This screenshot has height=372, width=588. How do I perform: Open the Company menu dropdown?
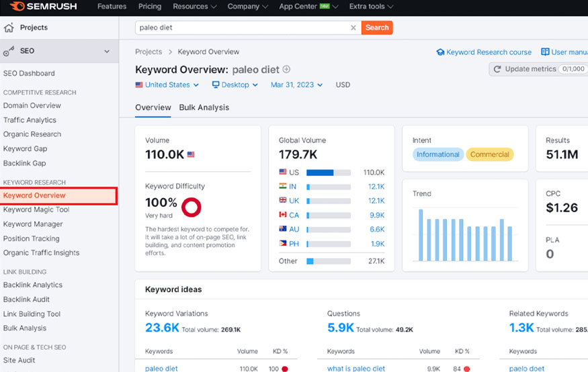pyautogui.click(x=247, y=6)
